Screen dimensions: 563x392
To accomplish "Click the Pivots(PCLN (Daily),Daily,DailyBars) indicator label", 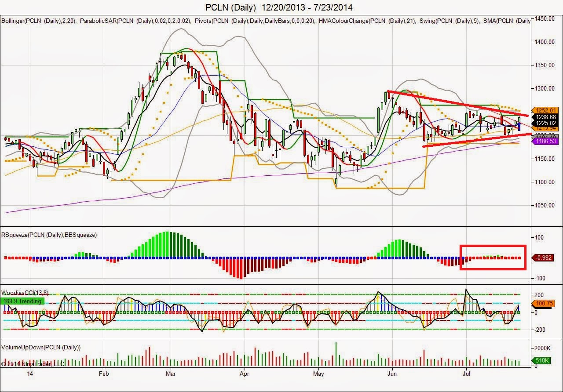I will click(256, 21).
